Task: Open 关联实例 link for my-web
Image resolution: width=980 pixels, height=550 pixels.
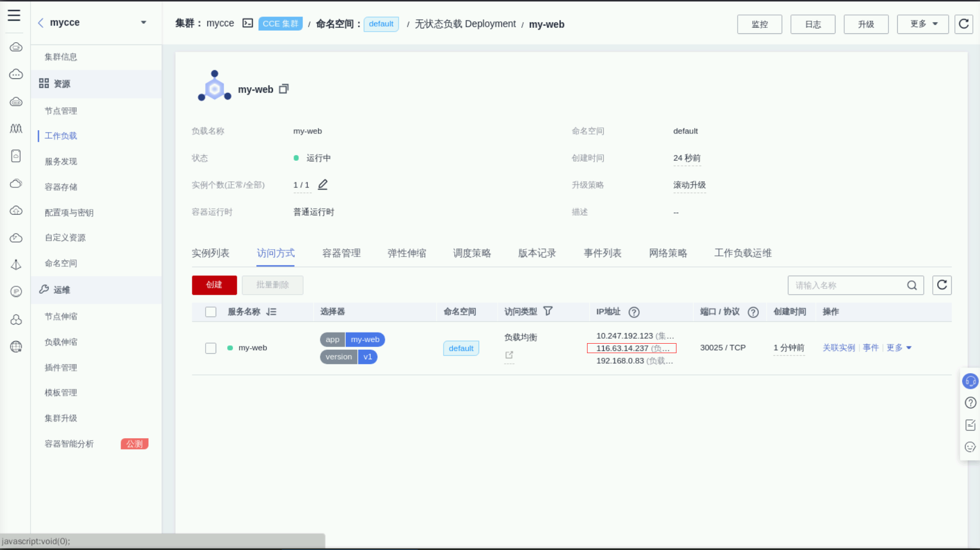Action: tap(839, 348)
